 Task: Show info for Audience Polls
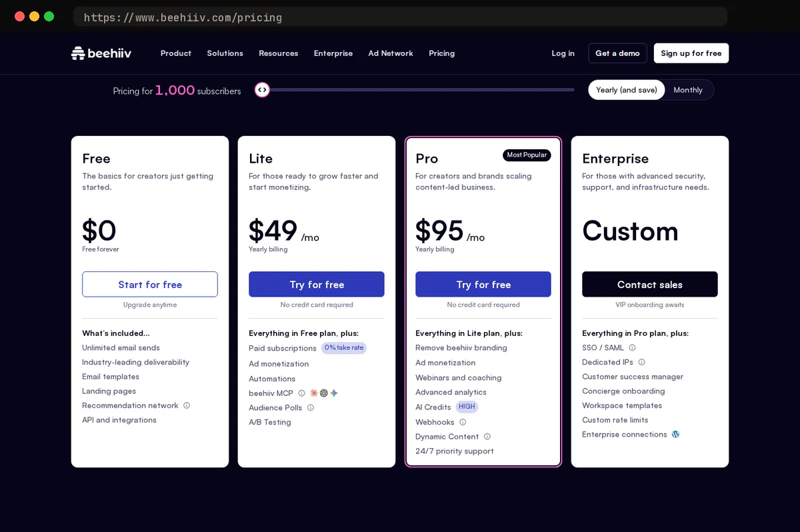[311, 408]
